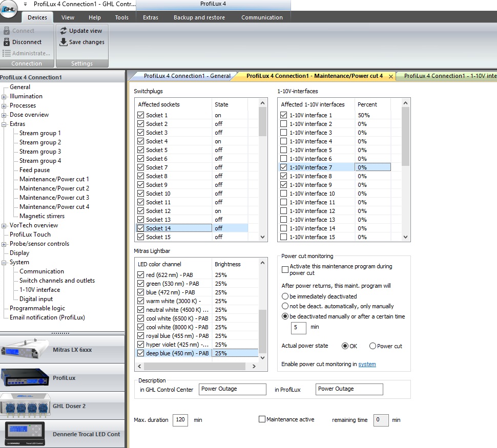
Task: Enable Activate this maintenance program during power cut
Action: tap(285, 269)
